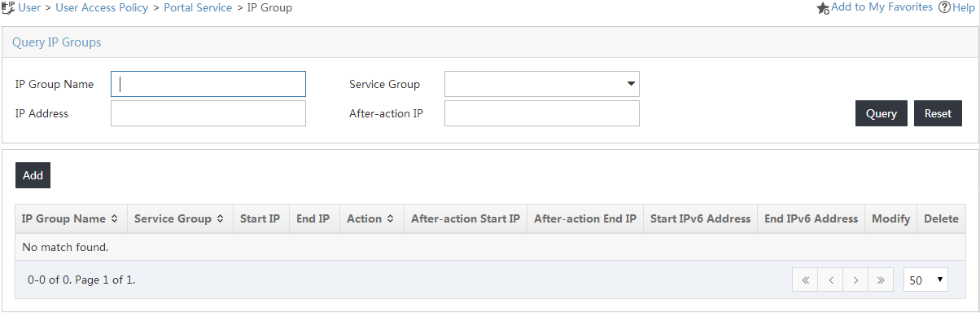Image resolution: width=980 pixels, height=313 pixels.
Task: Jump to the last results page
Action: pos(881,280)
